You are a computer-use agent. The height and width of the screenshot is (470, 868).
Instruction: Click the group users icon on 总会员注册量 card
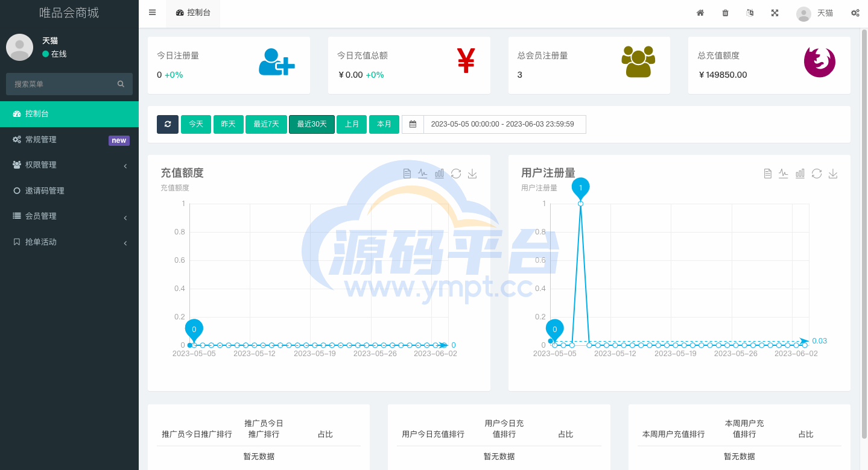click(x=638, y=61)
